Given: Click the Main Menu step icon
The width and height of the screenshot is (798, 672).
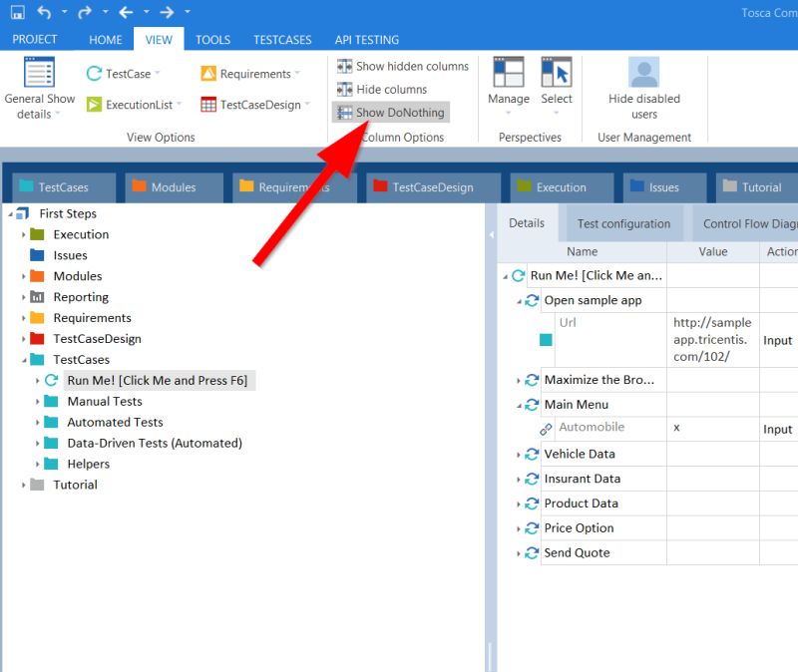Looking at the screenshot, I should tap(532, 405).
